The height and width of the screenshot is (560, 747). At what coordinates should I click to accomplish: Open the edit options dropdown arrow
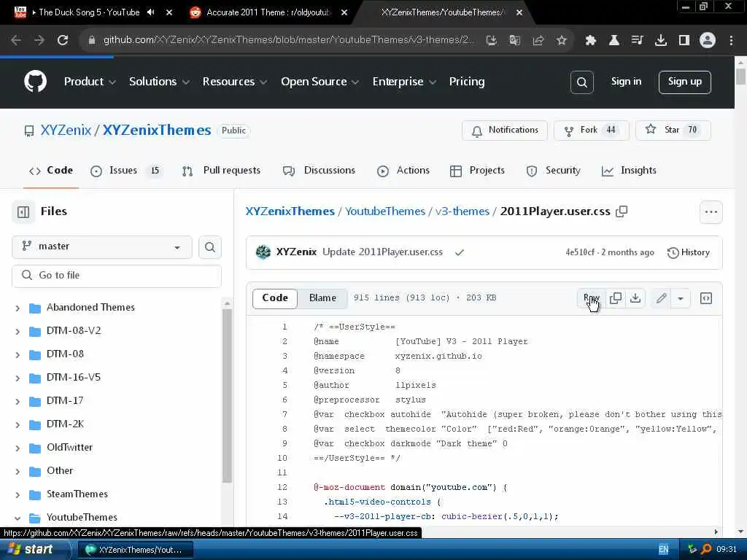pyautogui.click(x=681, y=298)
